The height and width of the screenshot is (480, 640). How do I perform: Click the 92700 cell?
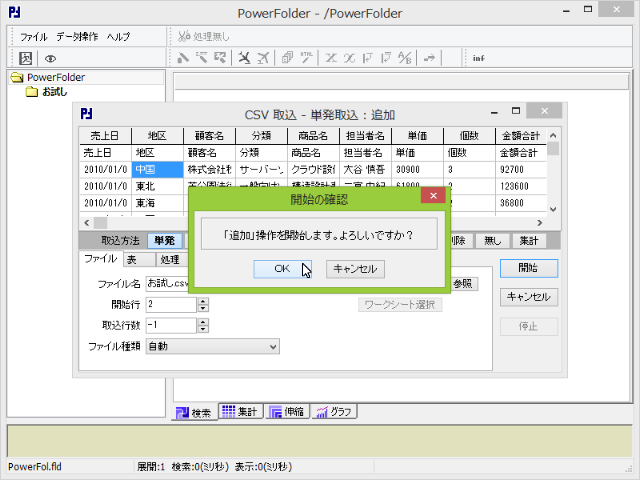click(x=521, y=169)
